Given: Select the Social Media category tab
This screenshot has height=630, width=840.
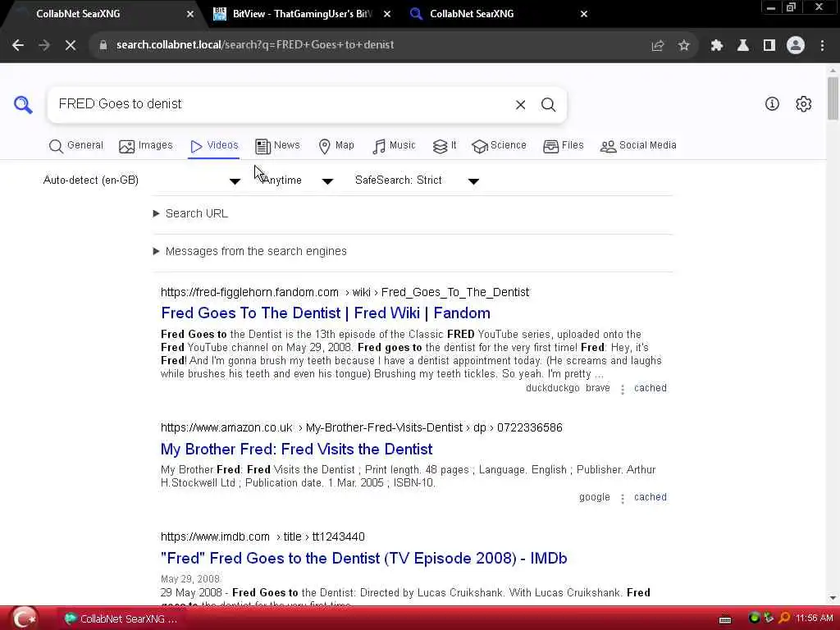Looking at the screenshot, I should coord(638,145).
